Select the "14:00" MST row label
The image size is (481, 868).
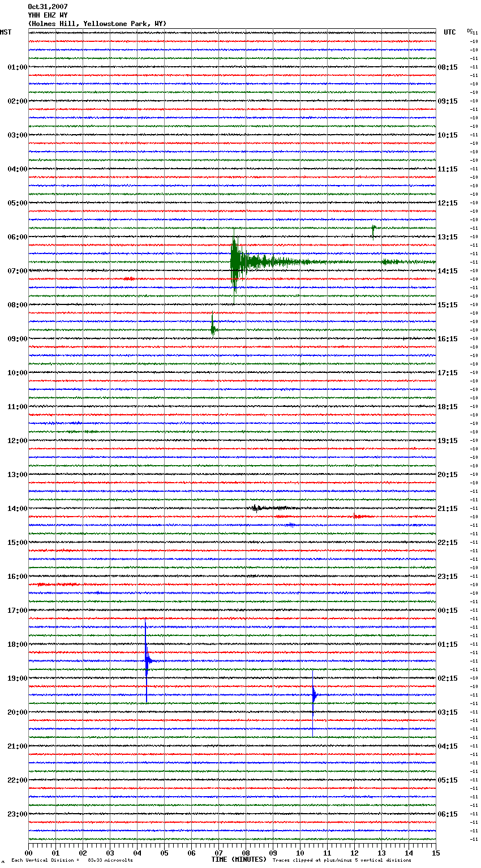pos(18,509)
